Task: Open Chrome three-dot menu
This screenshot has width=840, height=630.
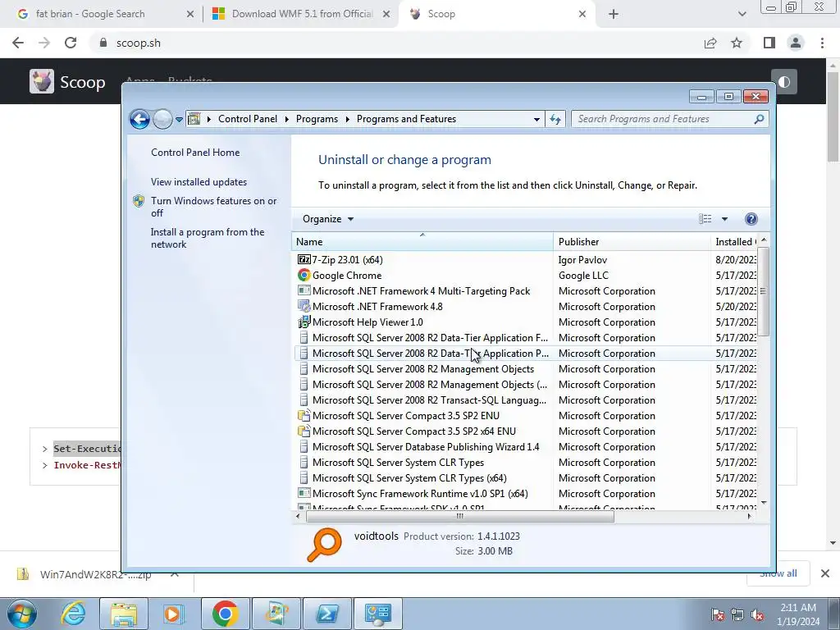Action: pos(822,43)
